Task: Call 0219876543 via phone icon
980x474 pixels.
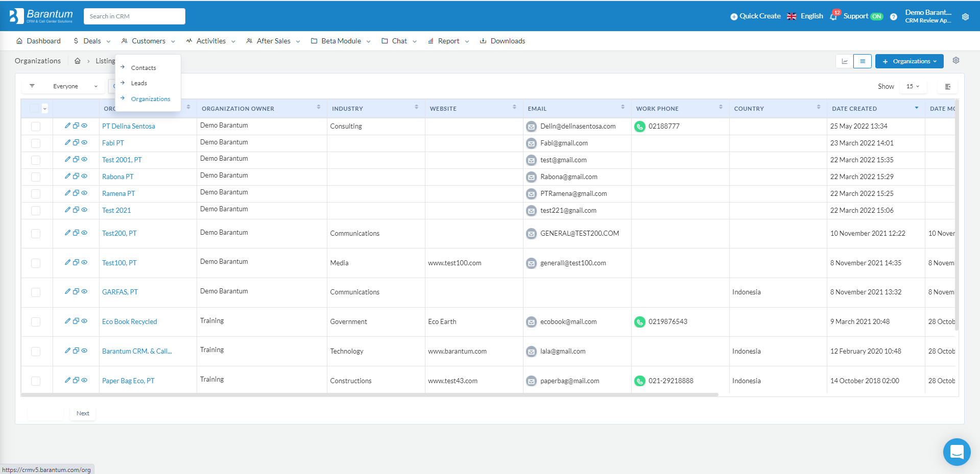Action: click(640, 322)
